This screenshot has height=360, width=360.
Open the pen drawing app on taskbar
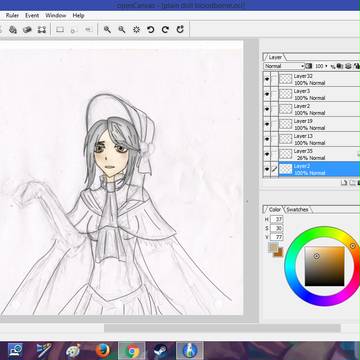[43, 350]
